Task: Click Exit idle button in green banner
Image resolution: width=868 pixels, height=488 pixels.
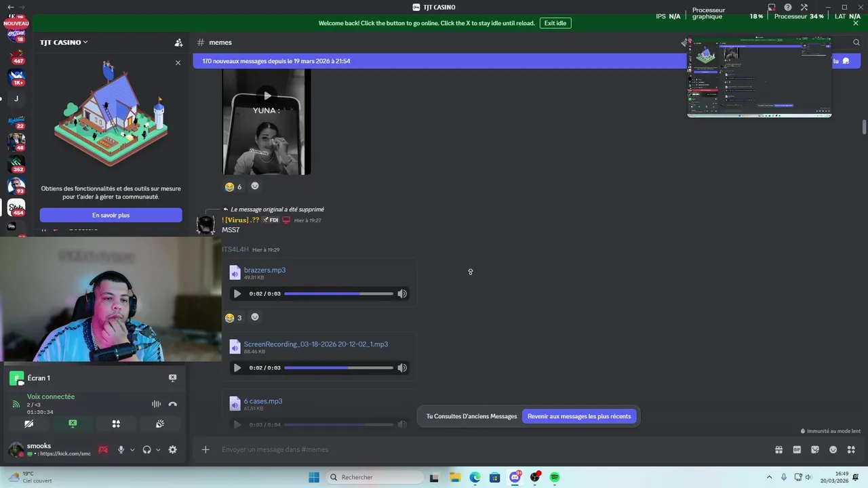Action: (555, 23)
